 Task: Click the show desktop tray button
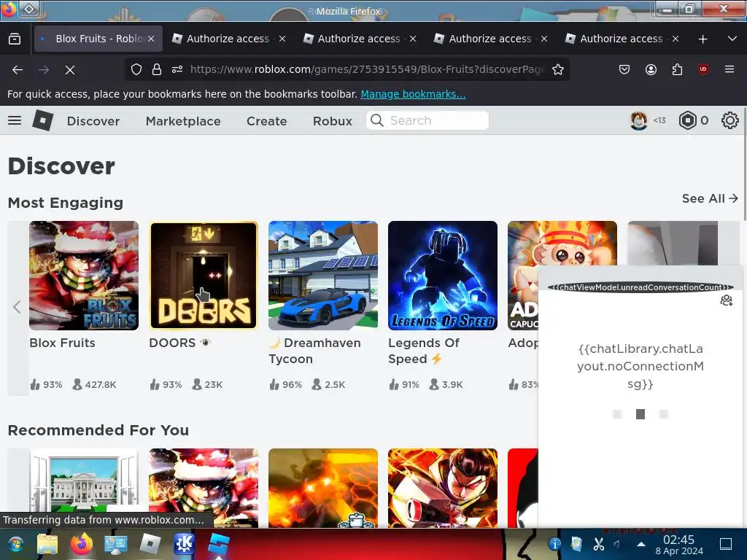[726, 544]
